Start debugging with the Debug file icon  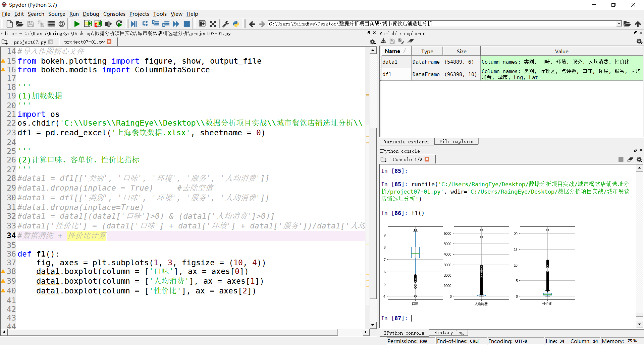click(x=134, y=24)
